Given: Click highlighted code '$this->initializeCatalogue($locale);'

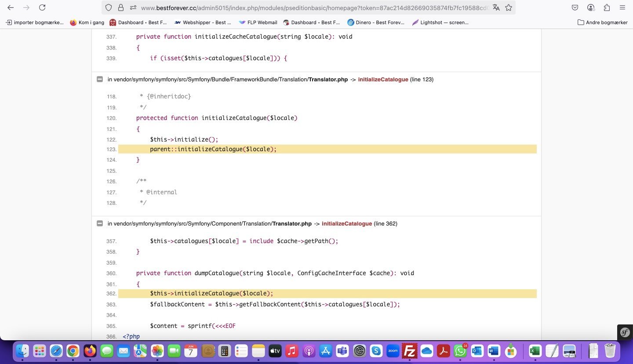Looking at the screenshot, I should tap(211, 294).
